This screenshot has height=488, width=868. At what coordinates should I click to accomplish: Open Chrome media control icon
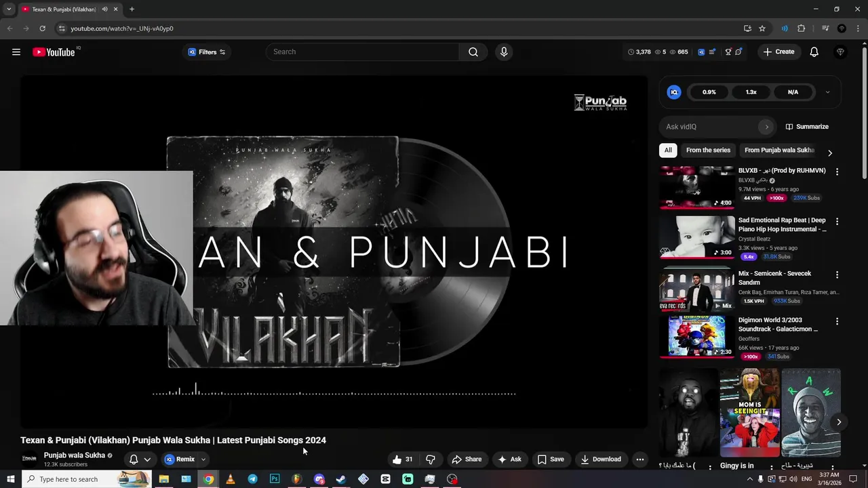pyautogui.click(x=825, y=28)
